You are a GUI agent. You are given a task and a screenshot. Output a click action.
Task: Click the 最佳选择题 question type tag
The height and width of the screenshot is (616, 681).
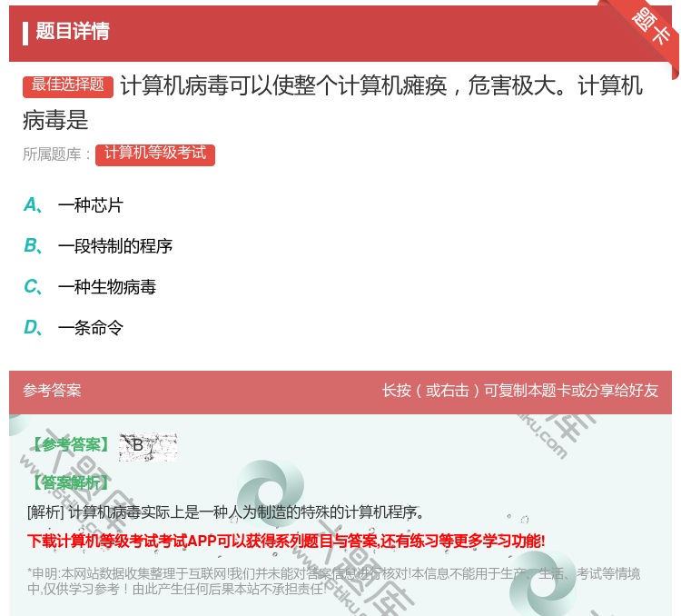(x=68, y=85)
